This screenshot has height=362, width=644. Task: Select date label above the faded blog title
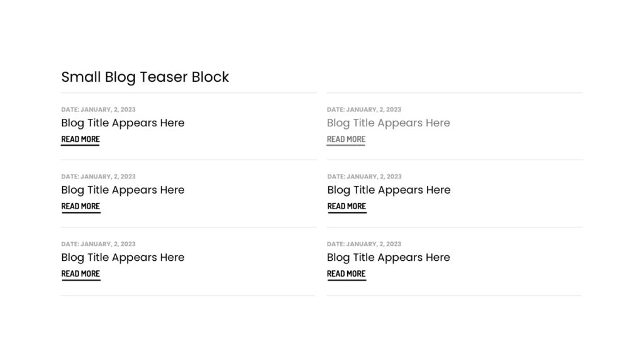pos(364,109)
